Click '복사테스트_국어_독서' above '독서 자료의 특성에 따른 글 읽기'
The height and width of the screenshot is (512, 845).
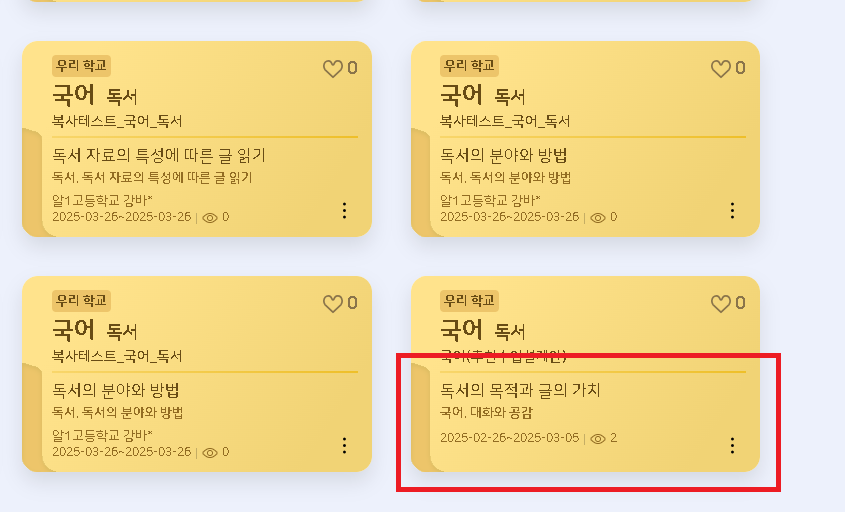click(x=117, y=121)
